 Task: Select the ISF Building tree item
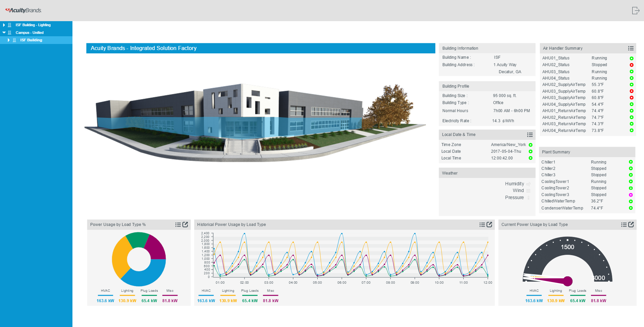[31, 40]
